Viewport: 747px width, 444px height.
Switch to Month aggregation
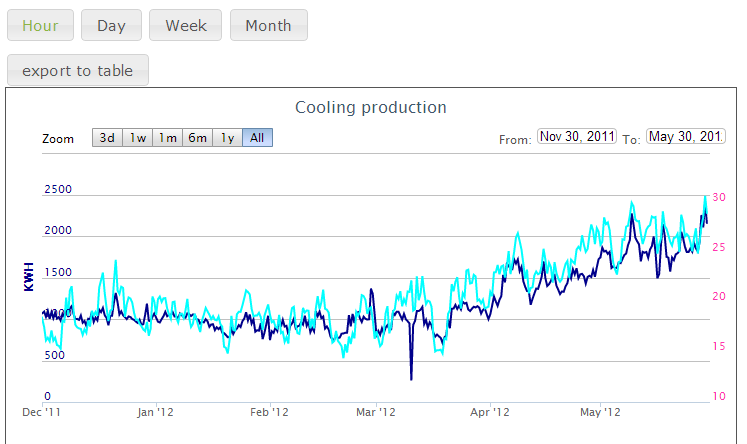pyautogui.click(x=268, y=26)
